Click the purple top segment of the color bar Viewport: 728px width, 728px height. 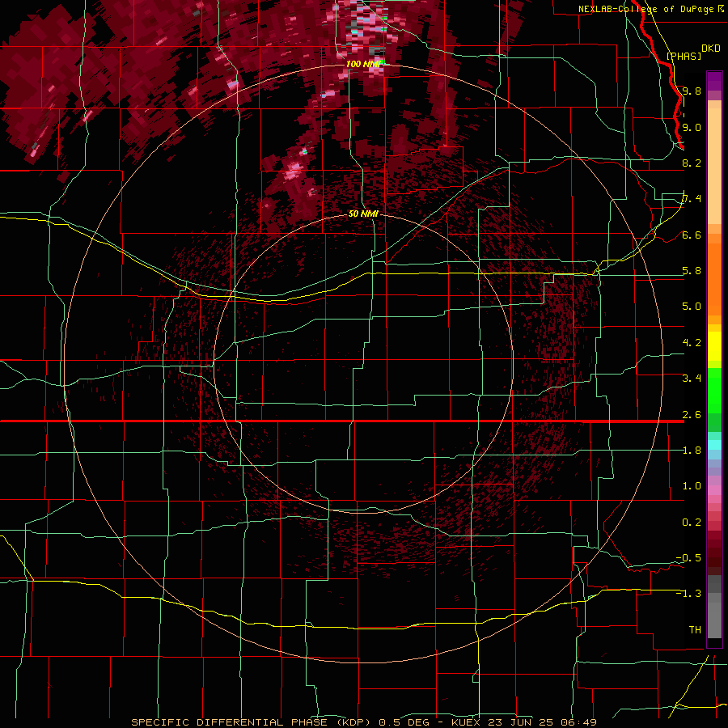tap(714, 81)
